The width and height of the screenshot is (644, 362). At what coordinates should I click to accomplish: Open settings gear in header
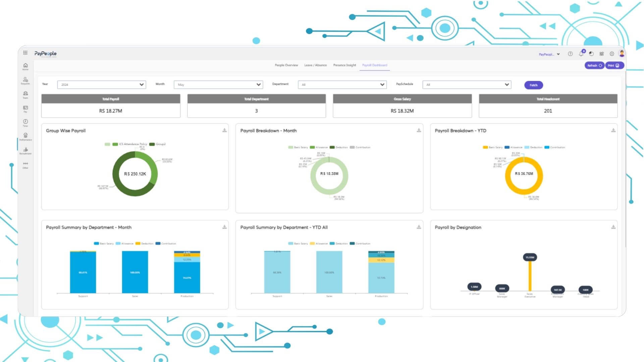[612, 54]
